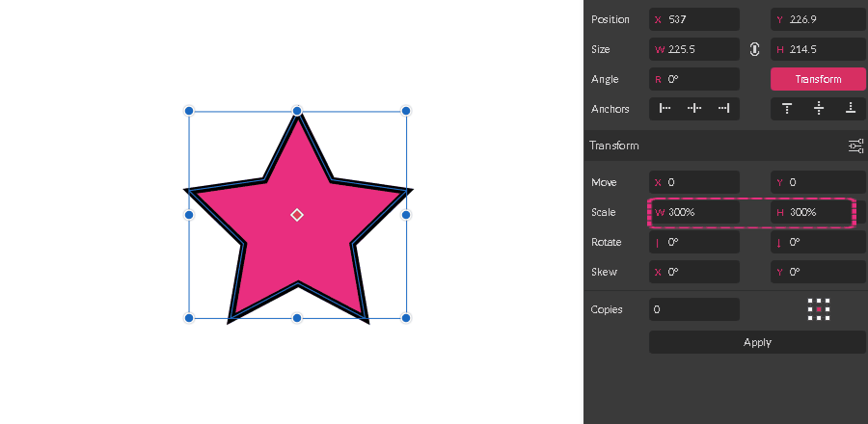Anchor the shape to horizontal center
868x424 pixels.
[x=694, y=109]
